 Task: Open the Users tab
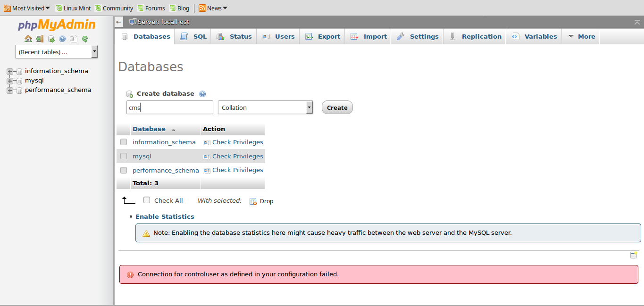pos(278,36)
